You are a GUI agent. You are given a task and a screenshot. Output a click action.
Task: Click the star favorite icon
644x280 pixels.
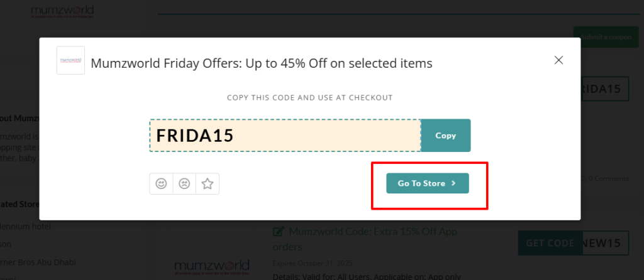tap(208, 184)
